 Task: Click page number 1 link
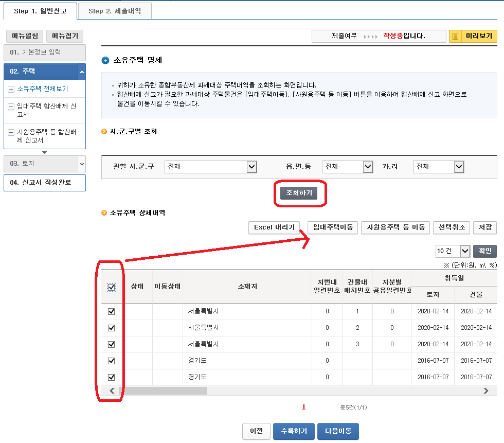click(303, 406)
